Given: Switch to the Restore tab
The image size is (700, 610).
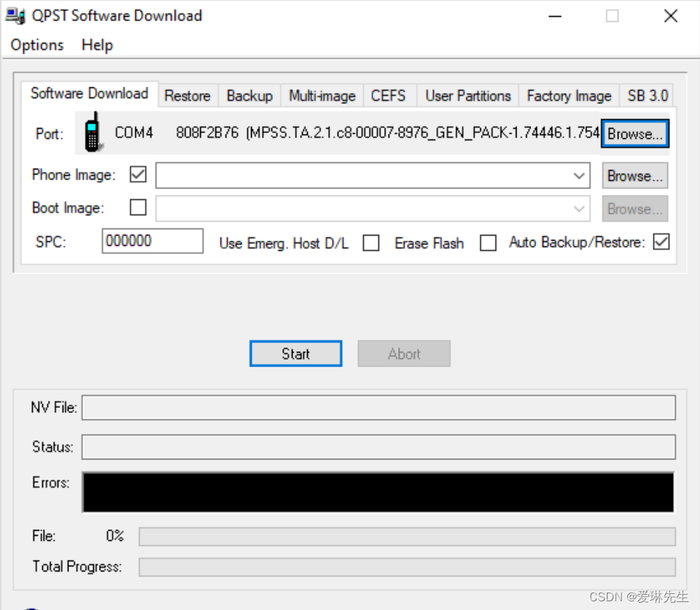Looking at the screenshot, I should [x=188, y=96].
